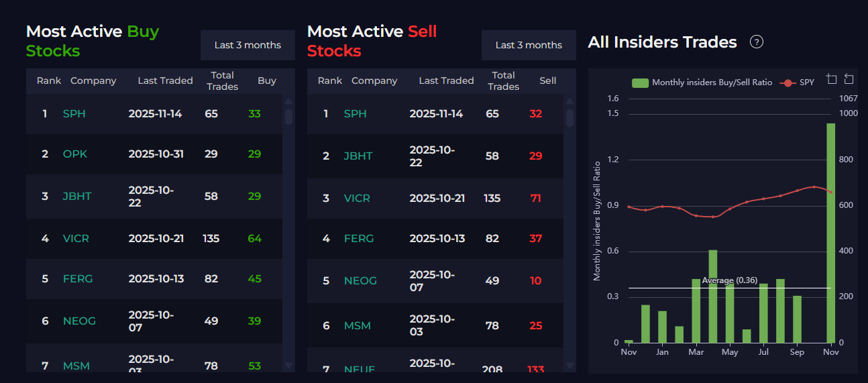Click the chart zoom reset icon
868x383 pixels.
[x=849, y=79]
